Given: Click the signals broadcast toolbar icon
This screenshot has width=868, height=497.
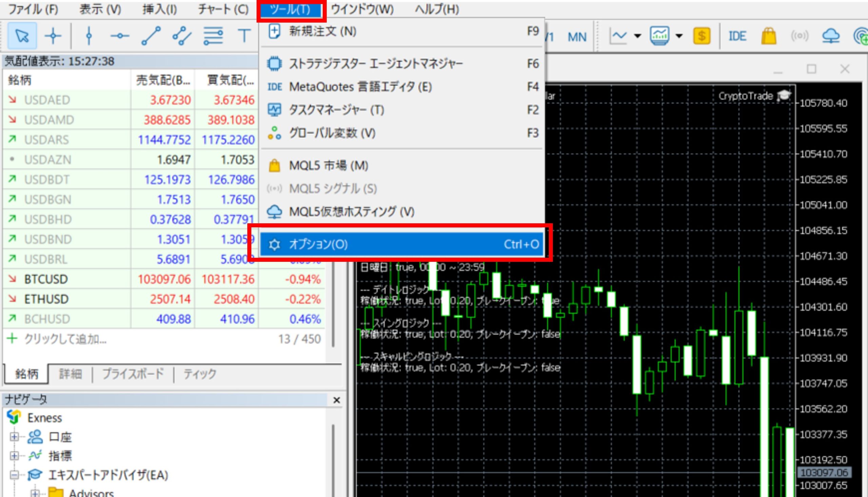Looking at the screenshot, I should (x=799, y=36).
